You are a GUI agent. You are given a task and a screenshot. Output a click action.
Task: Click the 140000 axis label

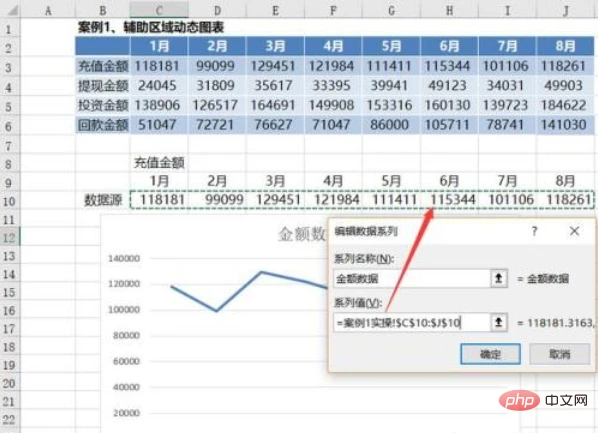124,259
